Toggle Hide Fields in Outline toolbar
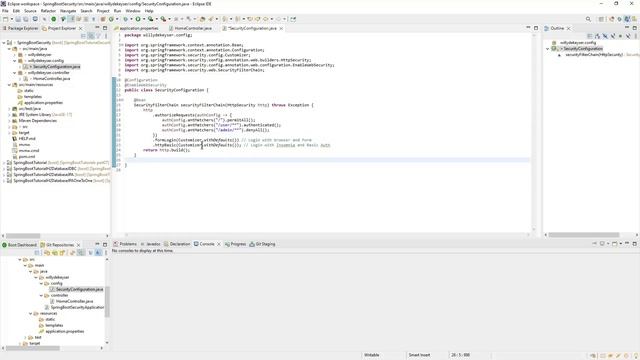This screenshot has height=360, width=640. coord(605,36)
